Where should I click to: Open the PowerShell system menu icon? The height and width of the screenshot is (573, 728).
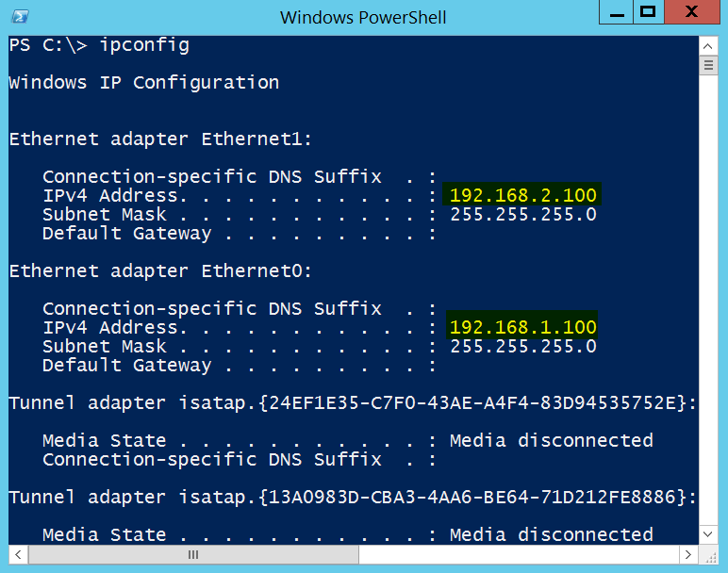(18, 16)
